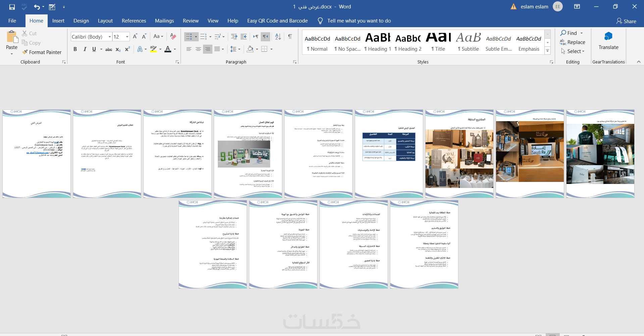This screenshot has height=336, width=644.
Task: Apply the Subtitle style
Action: pos(468,42)
